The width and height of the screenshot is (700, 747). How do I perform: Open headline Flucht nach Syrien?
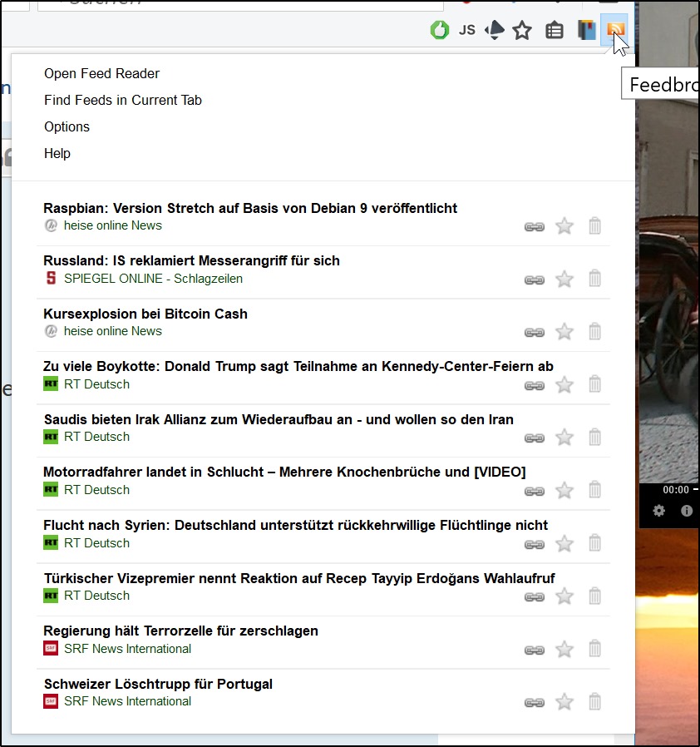295,525
